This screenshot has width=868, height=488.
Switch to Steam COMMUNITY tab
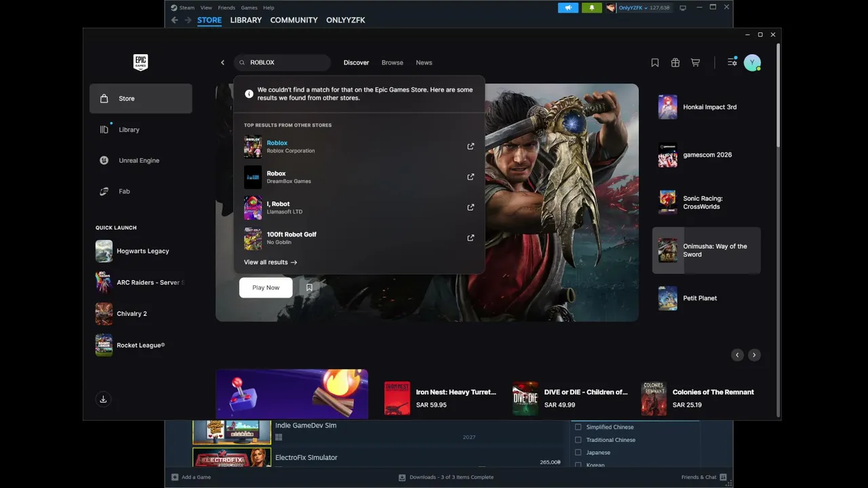pyautogui.click(x=294, y=20)
